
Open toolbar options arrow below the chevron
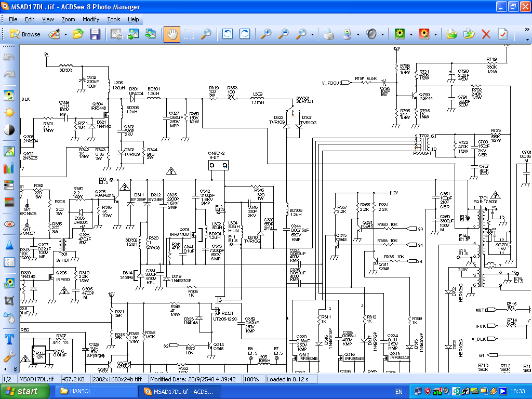(527, 39)
